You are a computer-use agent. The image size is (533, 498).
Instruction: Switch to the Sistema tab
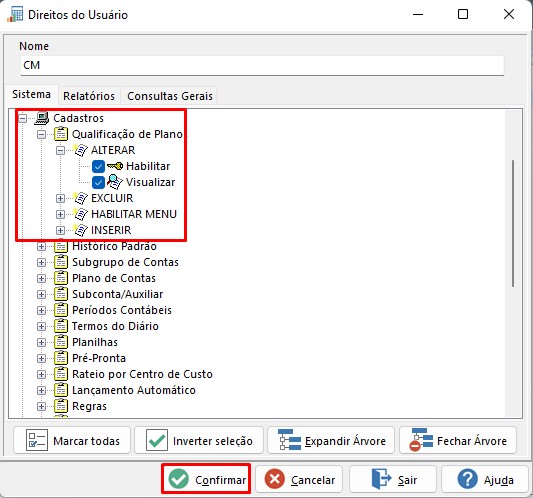coord(31,94)
